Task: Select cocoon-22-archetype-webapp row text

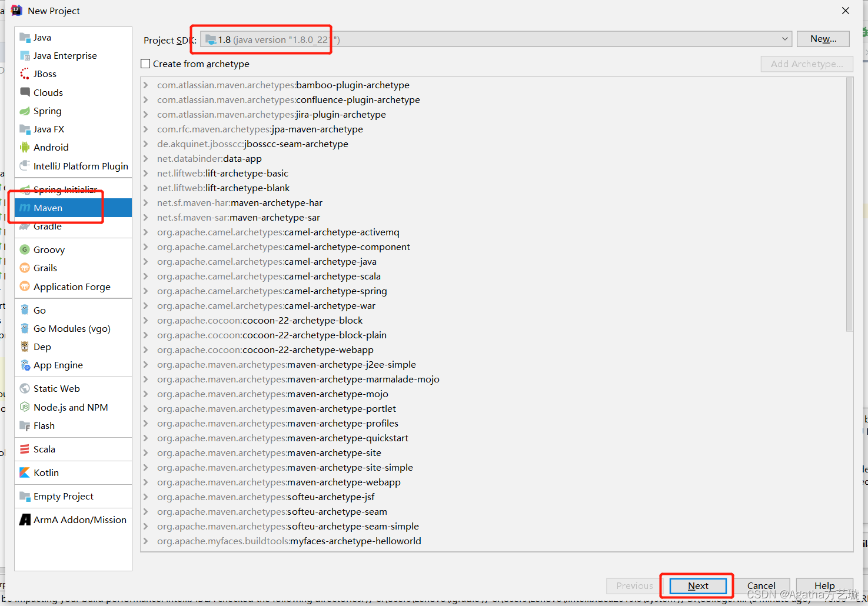Action: [265, 350]
